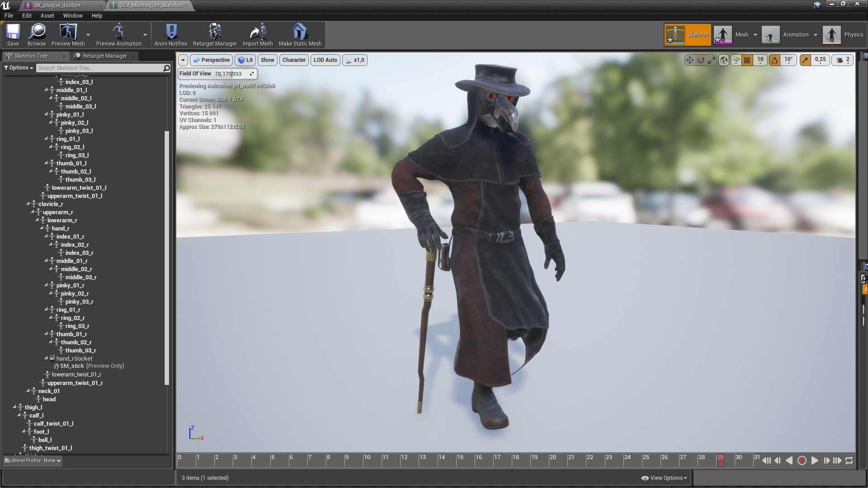Jump to the first frame
Image resolution: width=868 pixels, height=488 pixels.
[767, 460]
